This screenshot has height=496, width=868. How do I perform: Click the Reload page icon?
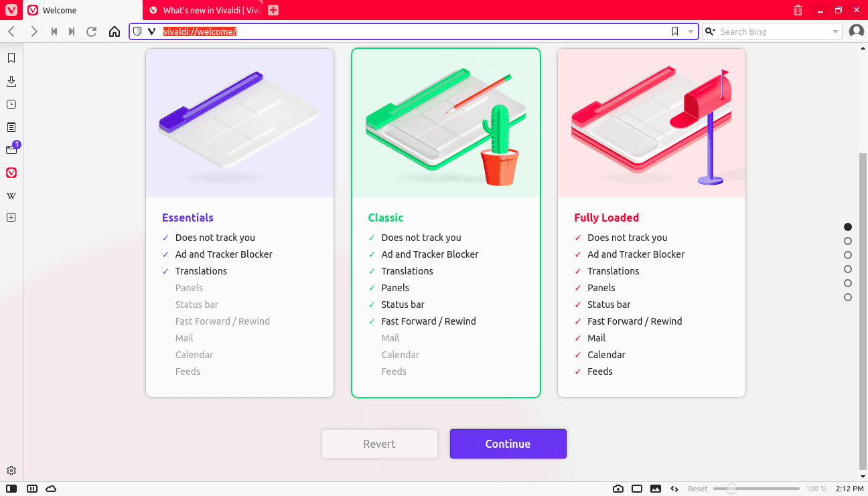coord(92,31)
